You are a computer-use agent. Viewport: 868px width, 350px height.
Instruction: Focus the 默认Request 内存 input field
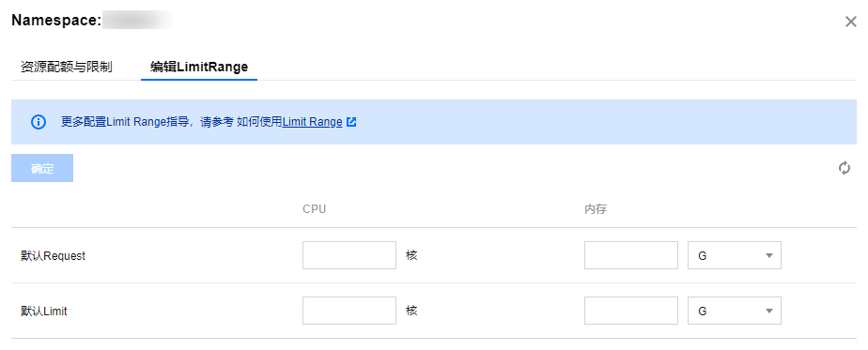tap(631, 255)
